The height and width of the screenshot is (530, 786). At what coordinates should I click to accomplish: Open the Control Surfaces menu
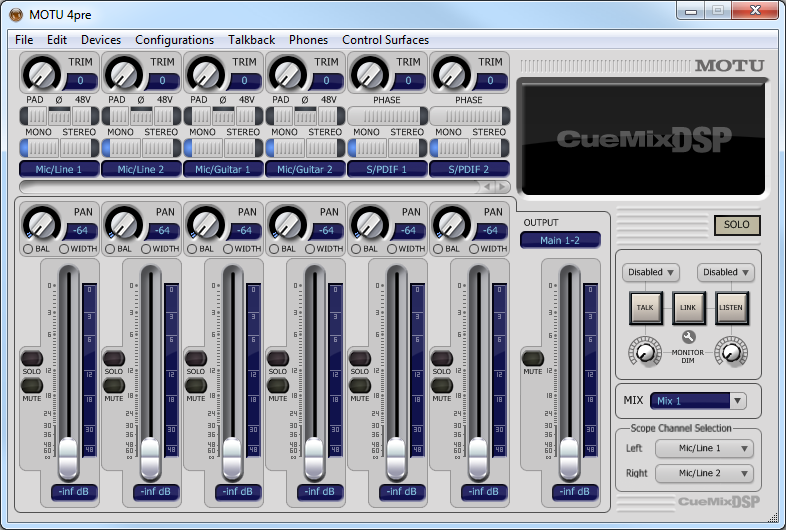tap(385, 40)
